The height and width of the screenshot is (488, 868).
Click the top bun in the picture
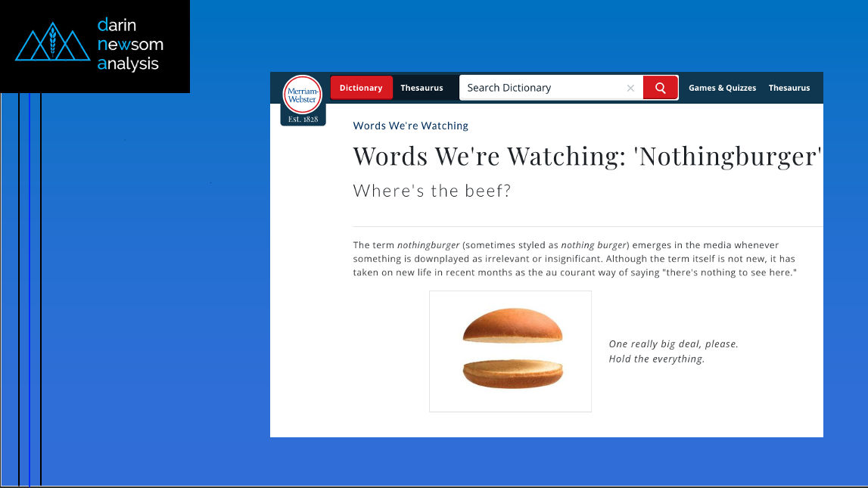tap(512, 325)
